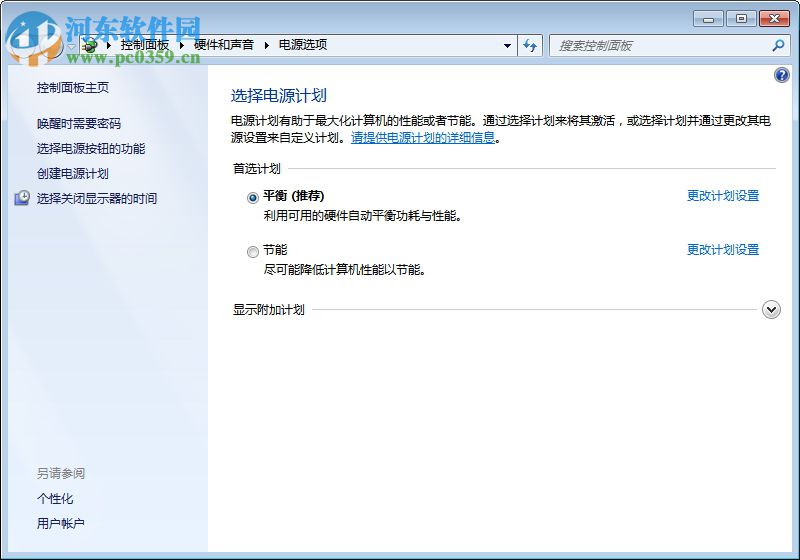Click 更改计划设置 for the 节能 plan
The image size is (800, 560).
pos(723,250)
